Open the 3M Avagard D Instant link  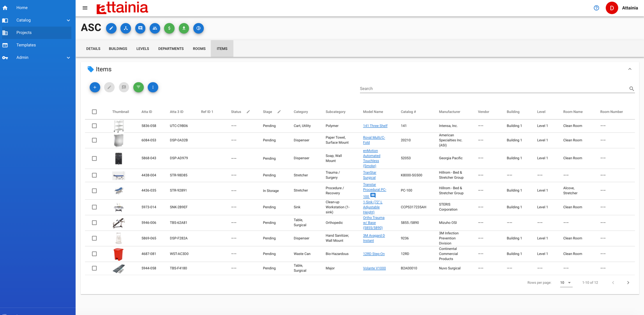point(374,238)
